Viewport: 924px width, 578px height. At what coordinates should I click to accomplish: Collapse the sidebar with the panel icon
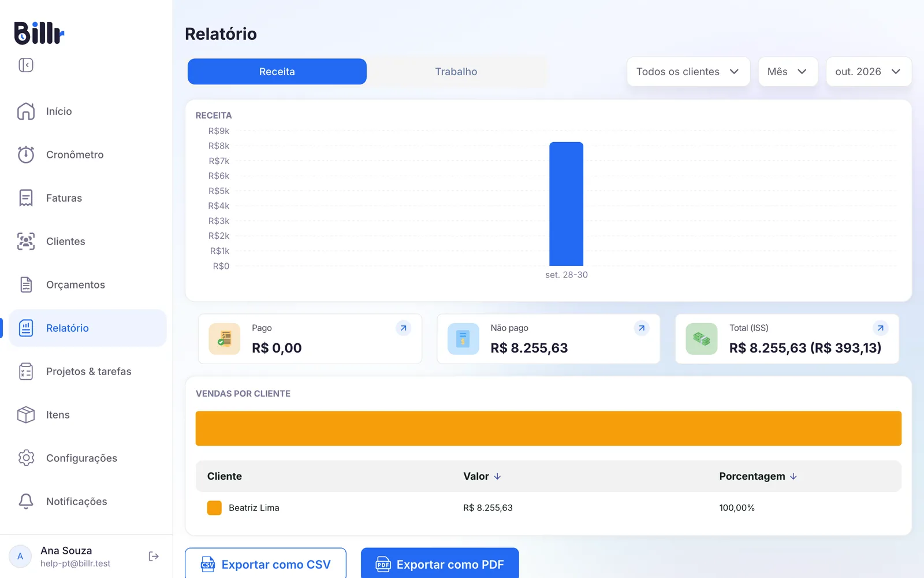(x=26, y=65)
